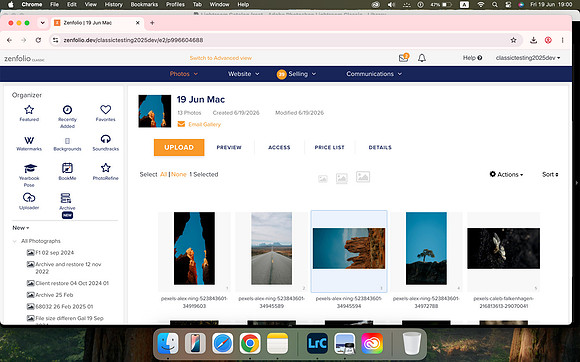
Task: Open the notifications bell icon
Action: (422, 58)
